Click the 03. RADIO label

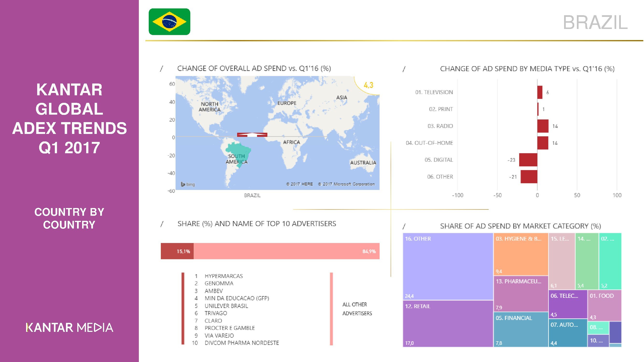point(440,126)
